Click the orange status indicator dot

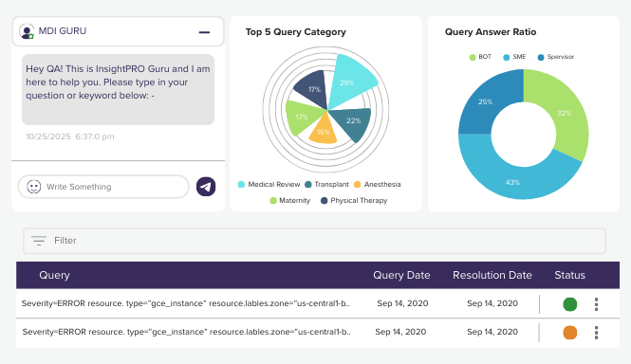pyautogui.click(x=570, y=333)
